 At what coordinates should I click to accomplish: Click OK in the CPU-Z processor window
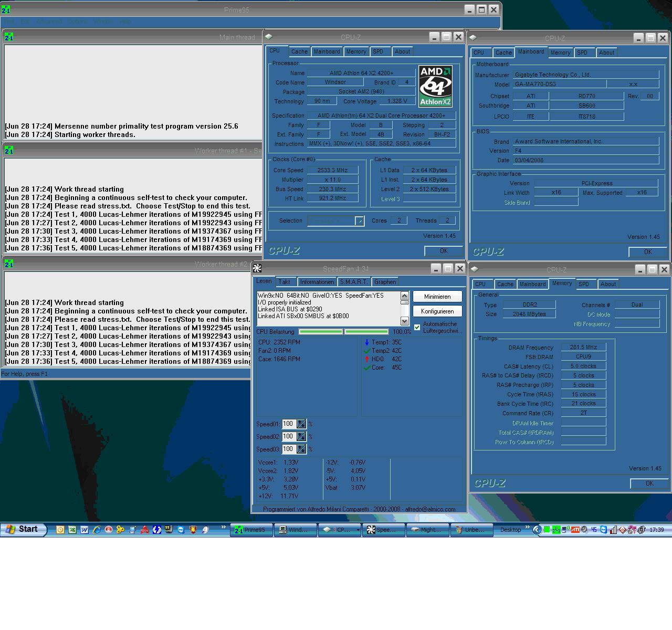444,251
